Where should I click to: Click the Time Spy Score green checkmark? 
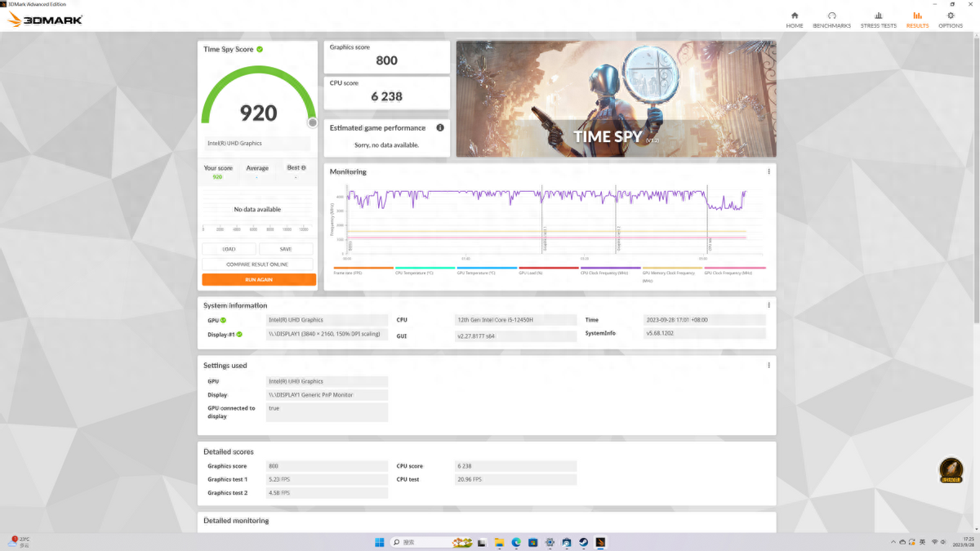point(260,49)
